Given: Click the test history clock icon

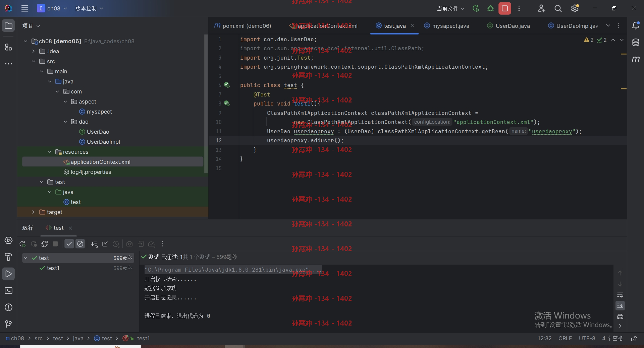Looking at the screenshot, I should point(116,244).
